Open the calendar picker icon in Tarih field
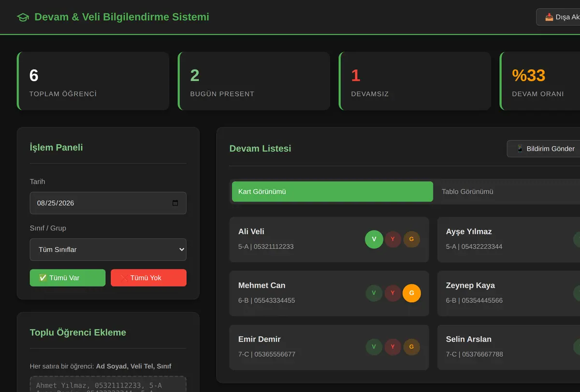This screenshot has height=392, width=580. [x=175, y=203]
